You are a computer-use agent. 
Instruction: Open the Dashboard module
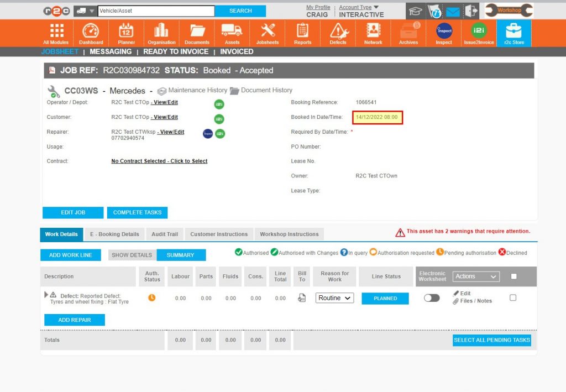click(x=91, y=33)
